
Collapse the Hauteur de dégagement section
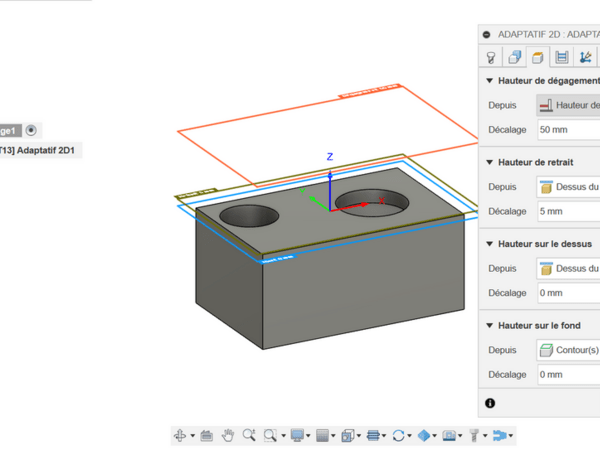[490, 81]
